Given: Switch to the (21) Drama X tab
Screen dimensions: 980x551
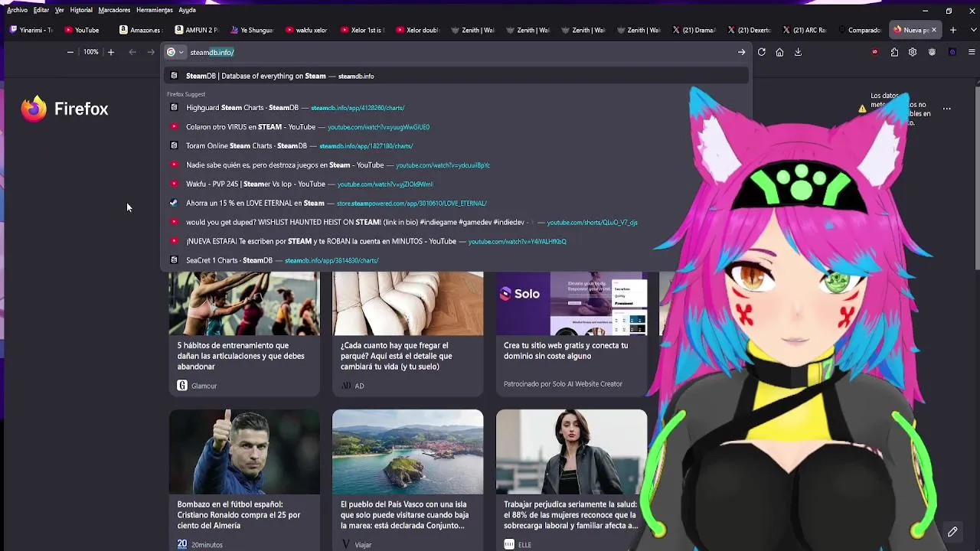Looking at the screenshot, I should [694, 30].
